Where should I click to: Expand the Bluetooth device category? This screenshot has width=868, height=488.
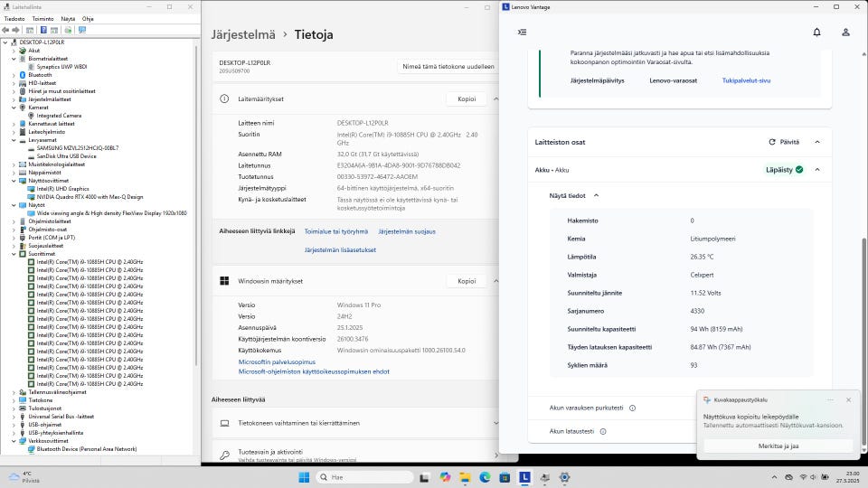[14, 75]
